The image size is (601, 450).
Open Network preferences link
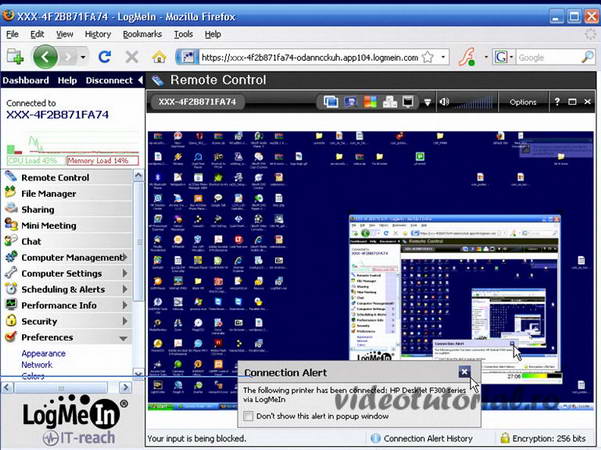[37, 365]
